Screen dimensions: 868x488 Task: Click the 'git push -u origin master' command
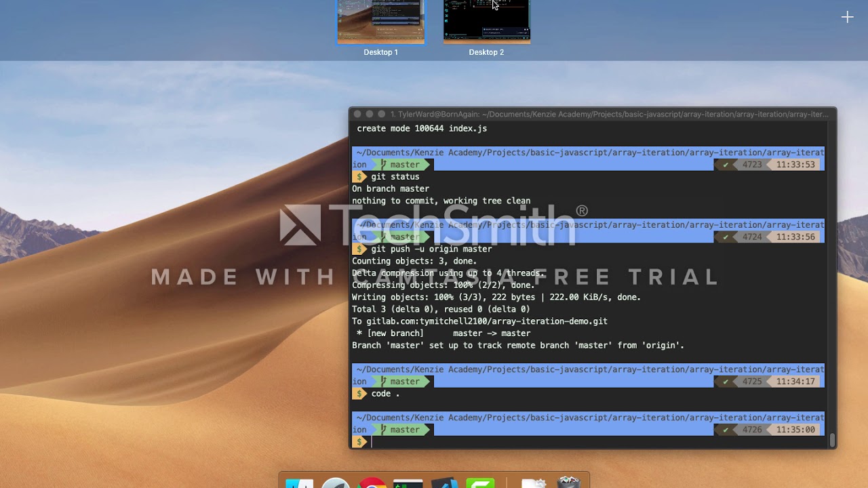point(431,249)
